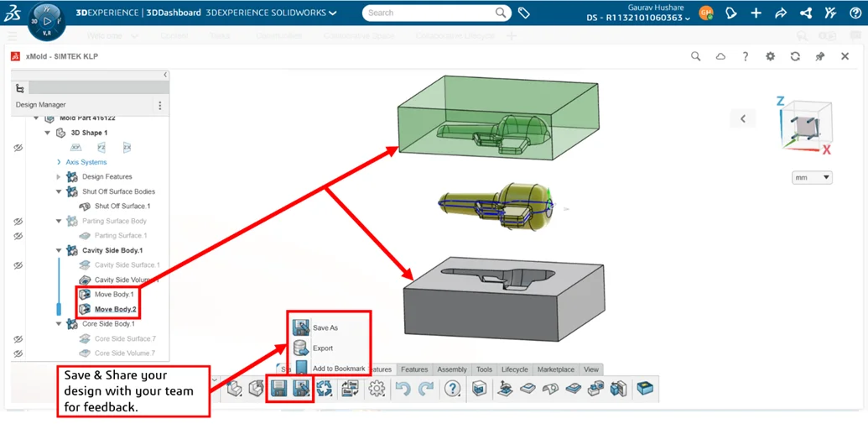Collapse the 3D Shape 1 node
868x424 pixels.
point(47,133)
